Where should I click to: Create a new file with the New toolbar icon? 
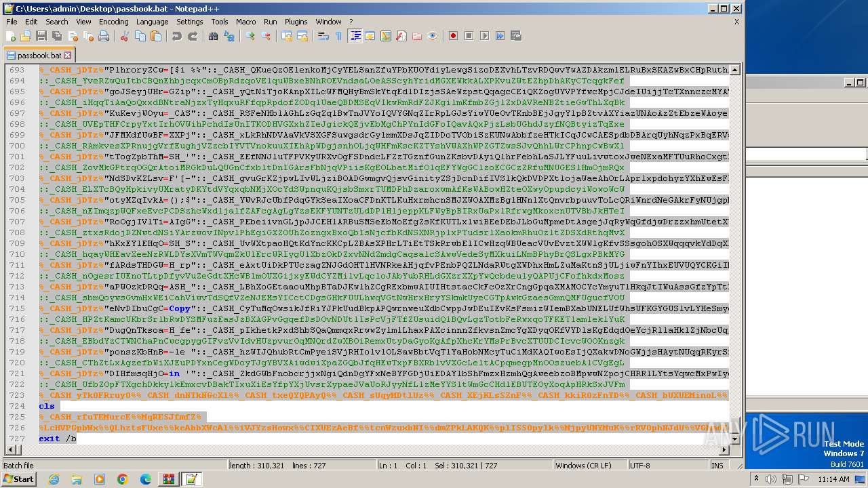(11, 36)
